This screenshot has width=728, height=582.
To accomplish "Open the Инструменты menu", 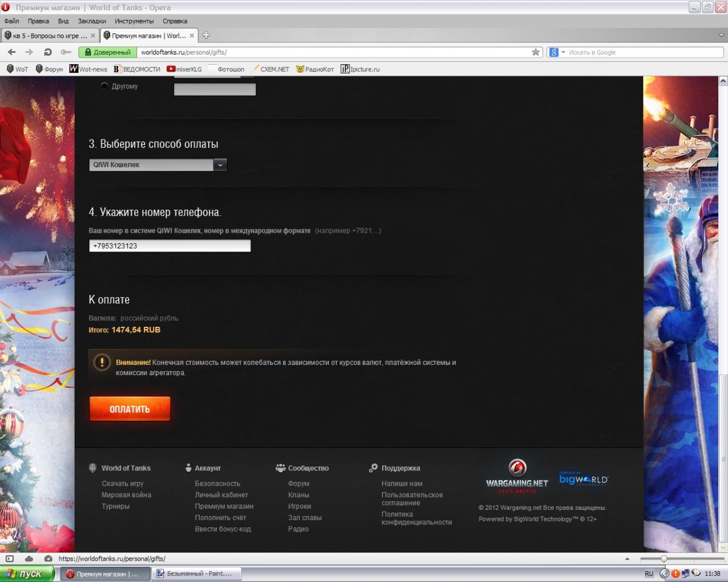I will [x=134, y=21].
